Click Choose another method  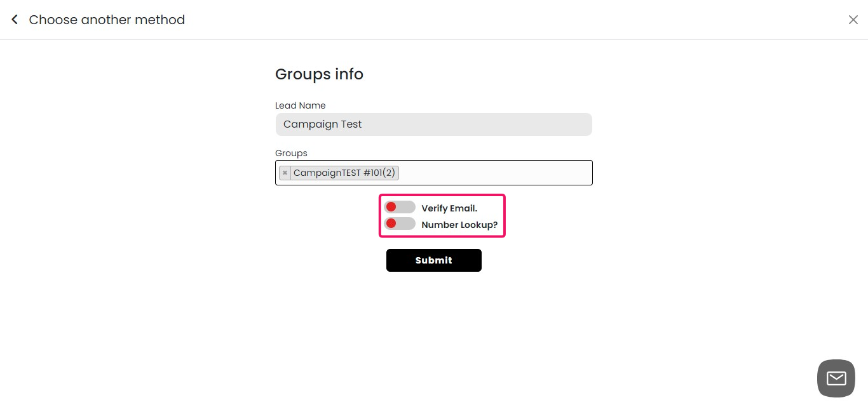pyautogui.click(x=107, y=20)
